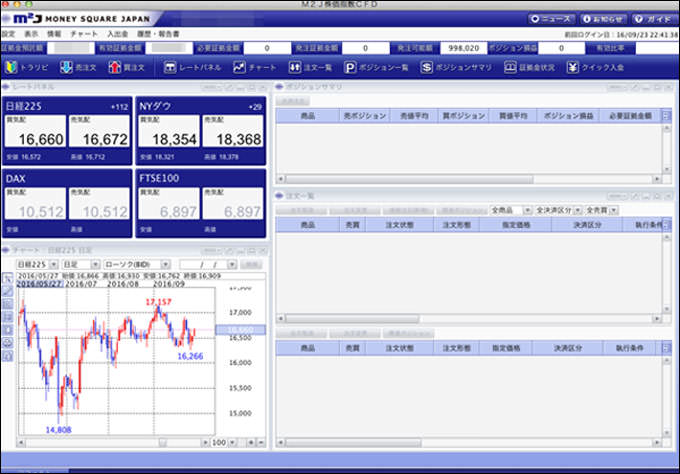Expand the ローソク chart type dropdown
The image size is (680, 474).
pyautogui.click(x=165, y=265)
